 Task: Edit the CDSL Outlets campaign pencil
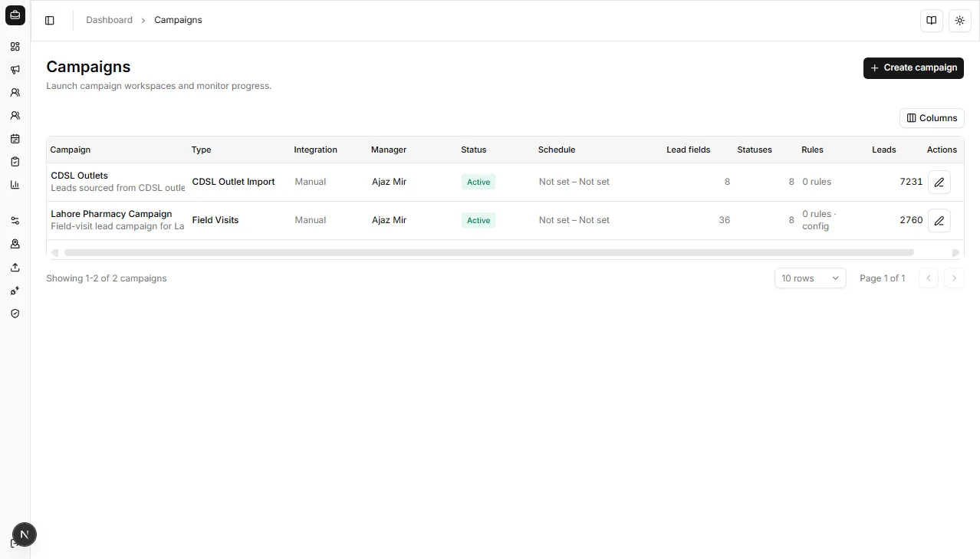[939, 182]
